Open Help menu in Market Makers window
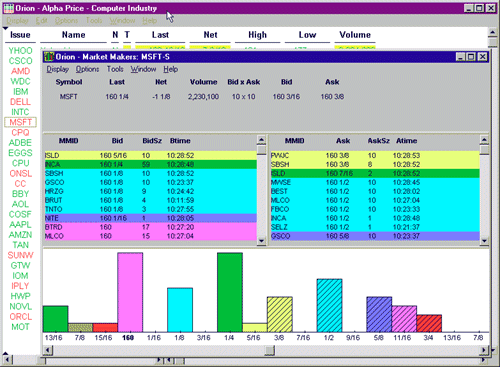 coord(171,69)
